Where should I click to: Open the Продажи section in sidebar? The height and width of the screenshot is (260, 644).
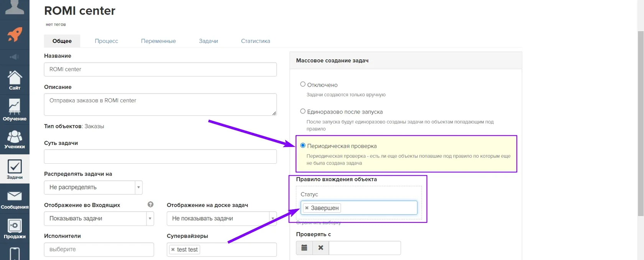(x=15, y=229)
